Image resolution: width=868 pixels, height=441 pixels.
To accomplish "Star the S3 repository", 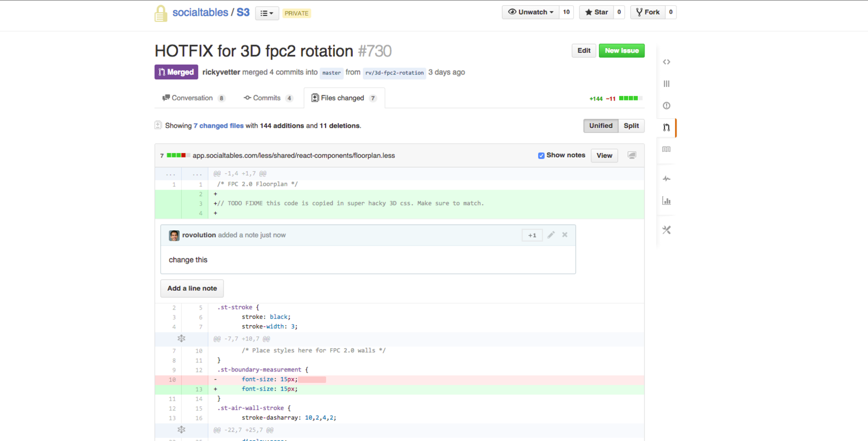I will tap(597, 12).
